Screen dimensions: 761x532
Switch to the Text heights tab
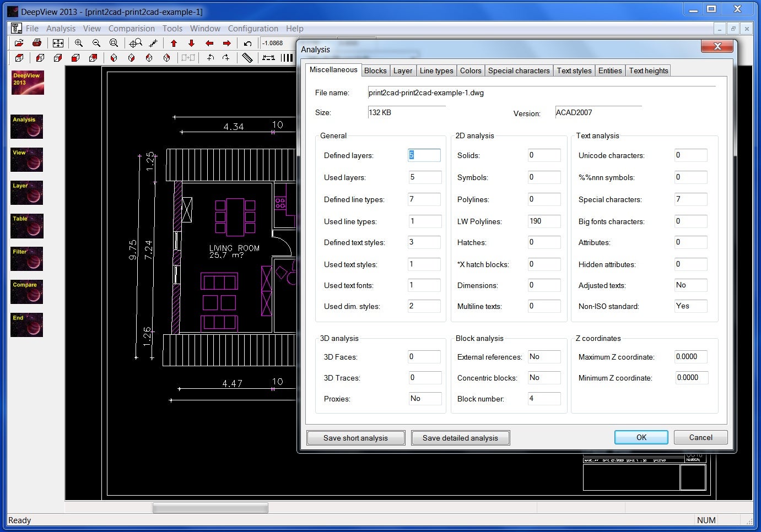point(648,70)
